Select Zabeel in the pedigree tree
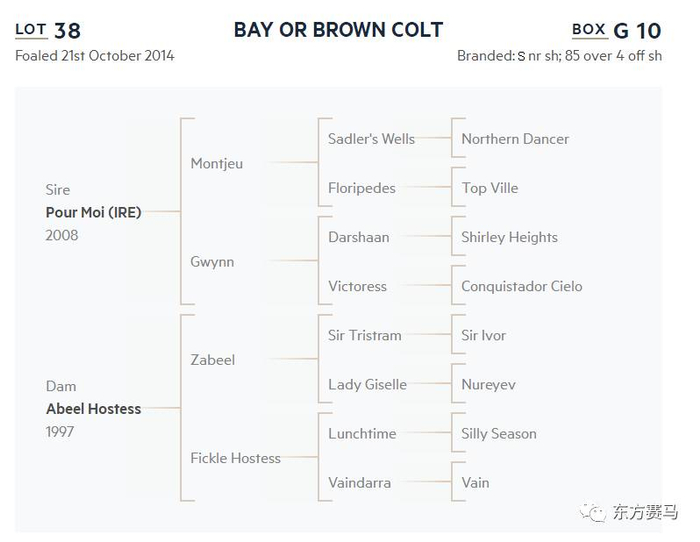Screen dimensions: 700x542 tap(213, 359)
